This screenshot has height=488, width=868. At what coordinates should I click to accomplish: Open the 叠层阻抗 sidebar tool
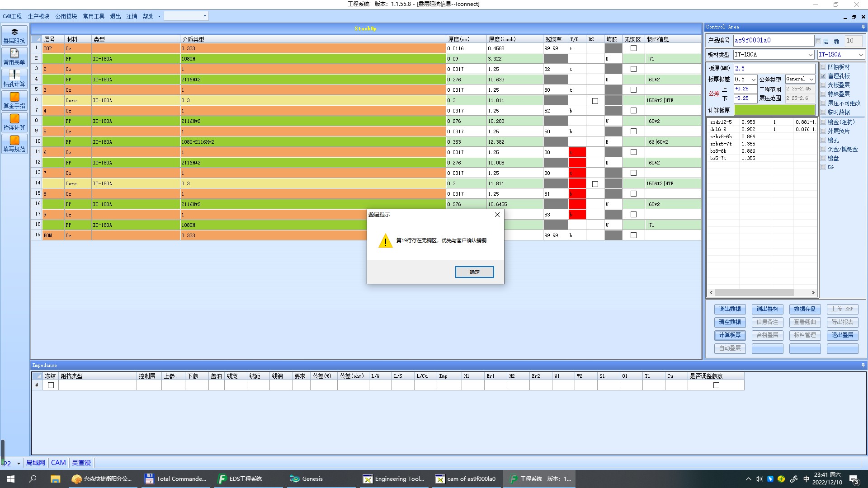tap(14, 36)
